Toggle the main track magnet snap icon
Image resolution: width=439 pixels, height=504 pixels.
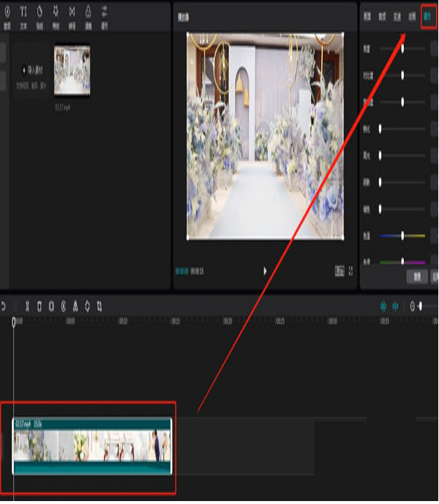click(x=383, y=306)
